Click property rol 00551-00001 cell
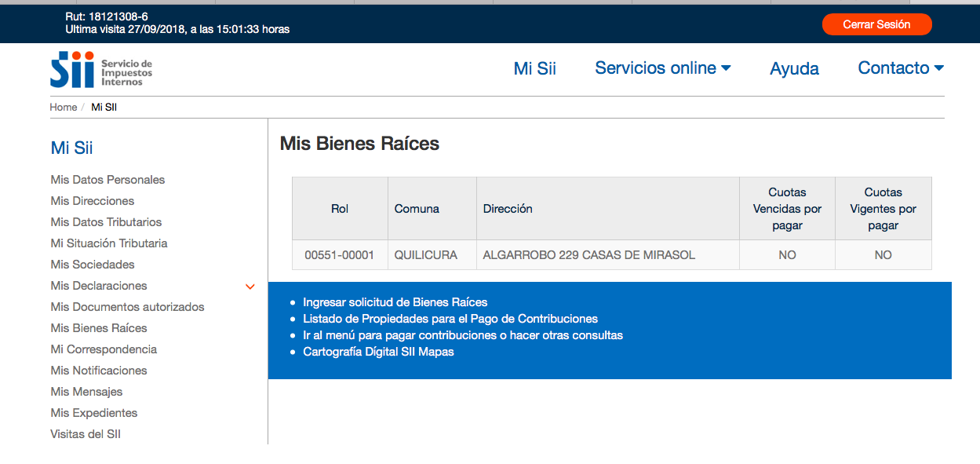The image size is (980, 464). point(340,255)
